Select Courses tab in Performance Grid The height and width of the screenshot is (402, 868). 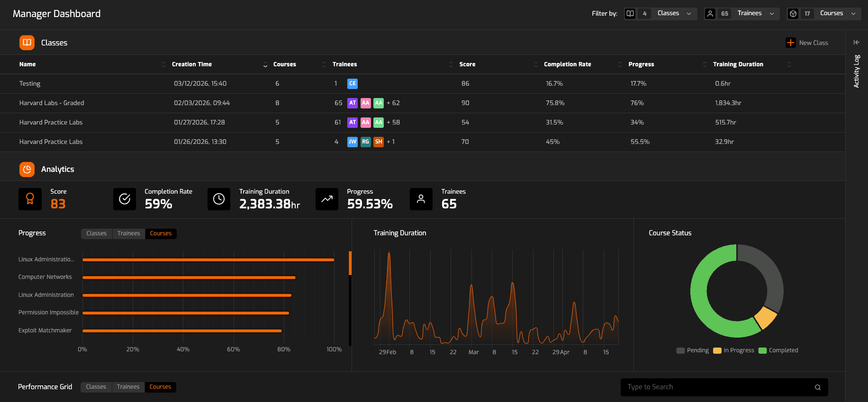[161, 387]
